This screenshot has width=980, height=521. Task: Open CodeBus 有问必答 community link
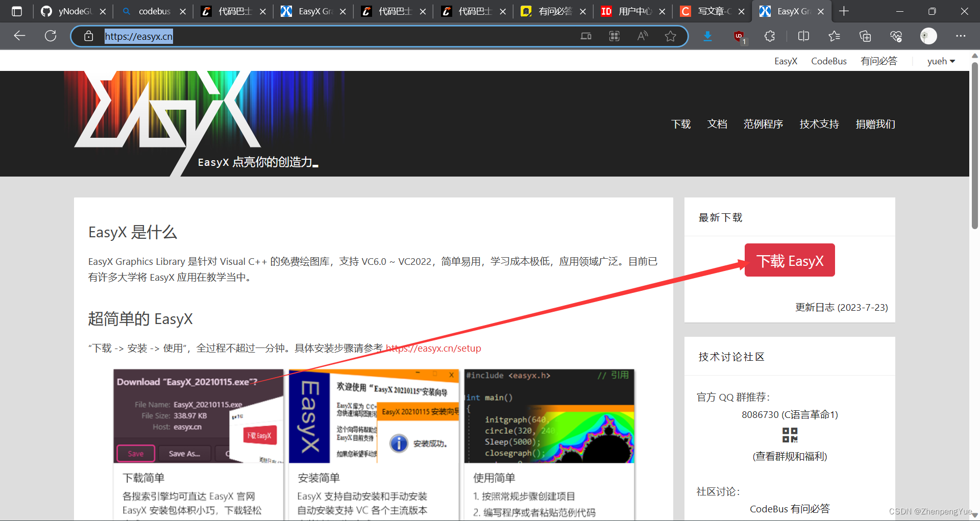[x=790, y=509]
